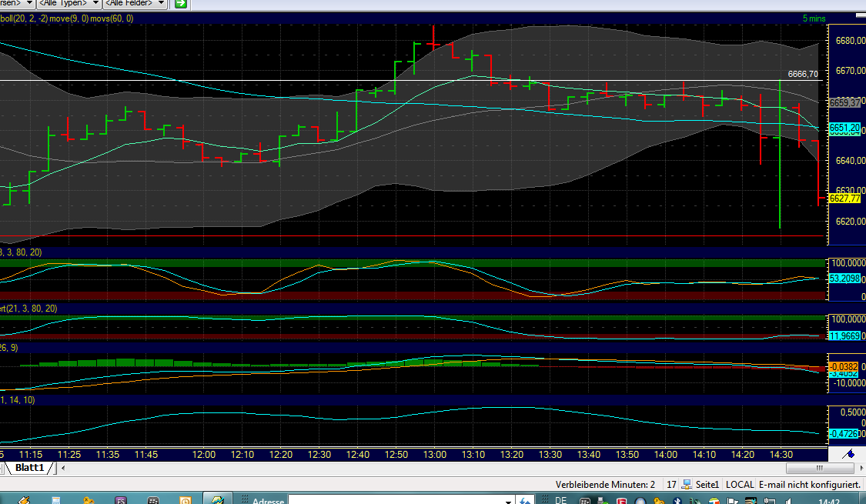866x504 pixels.
Task: Select the yellow 6627,77 price label
Action: [x=844, y=199]
